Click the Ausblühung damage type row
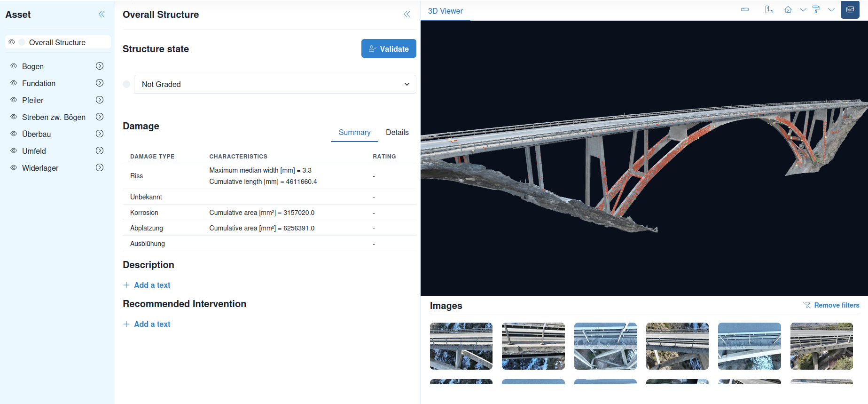The image size is (868, 404). click(x=269, y=244)
